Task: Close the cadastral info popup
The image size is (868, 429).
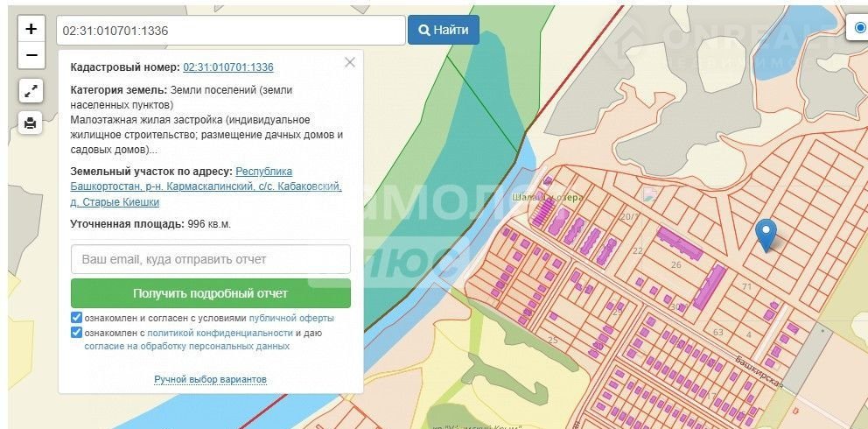Action: pos(350,62)
